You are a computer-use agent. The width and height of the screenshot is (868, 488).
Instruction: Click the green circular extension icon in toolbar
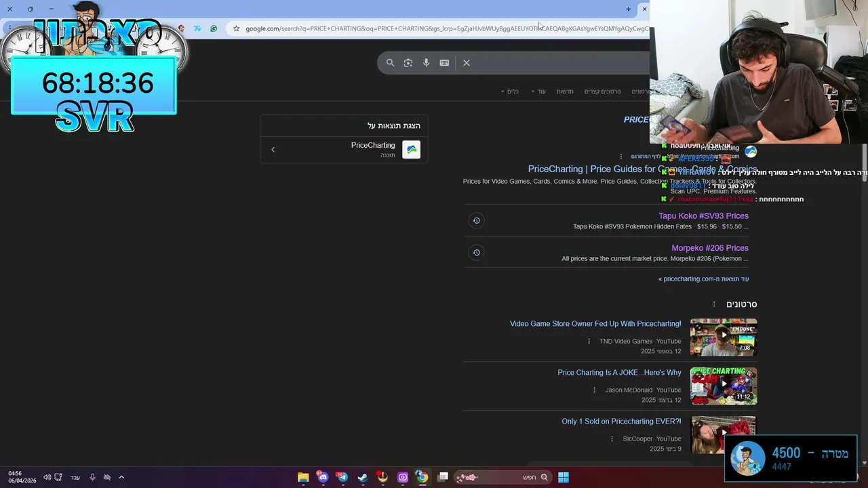tap(214, 28)
